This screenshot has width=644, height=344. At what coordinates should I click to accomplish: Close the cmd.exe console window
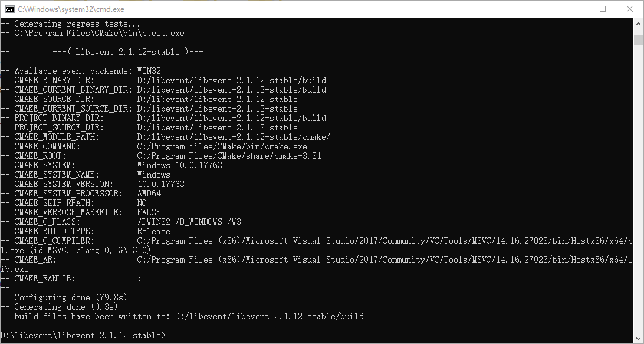pos(629,9)
